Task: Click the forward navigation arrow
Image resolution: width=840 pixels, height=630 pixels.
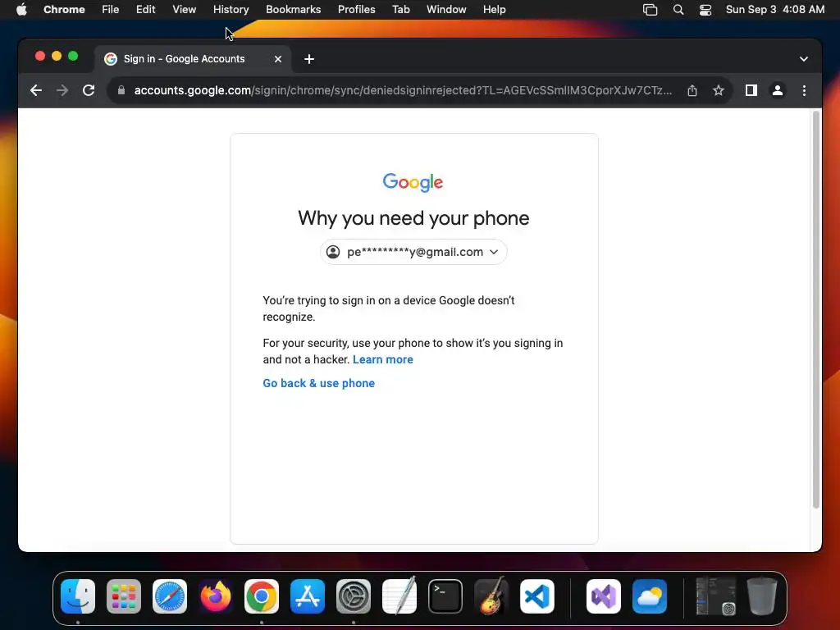Action: (x=62, y=90)
